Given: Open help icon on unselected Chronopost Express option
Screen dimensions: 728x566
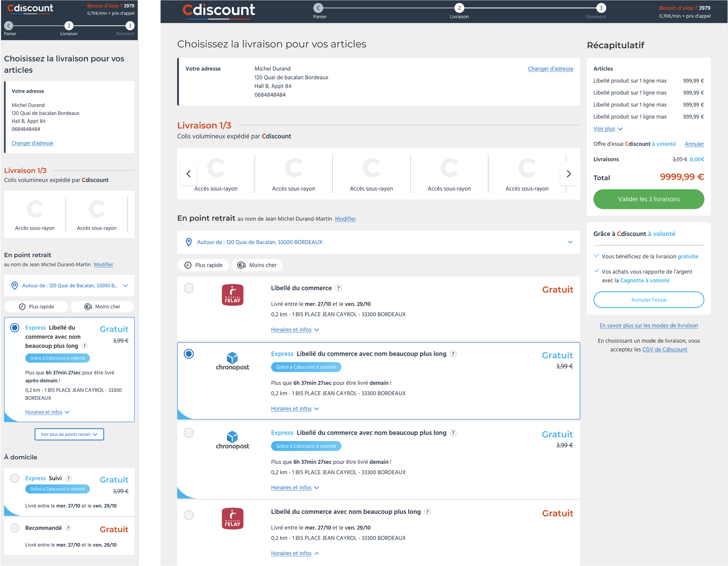Looking at the screenshot, I should click(x=453, y=433).
